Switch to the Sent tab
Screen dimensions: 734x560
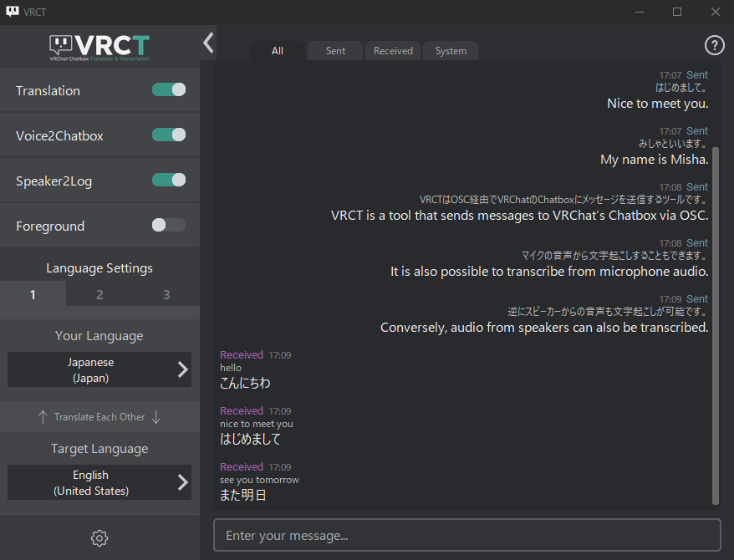click(x=334, y=50)
